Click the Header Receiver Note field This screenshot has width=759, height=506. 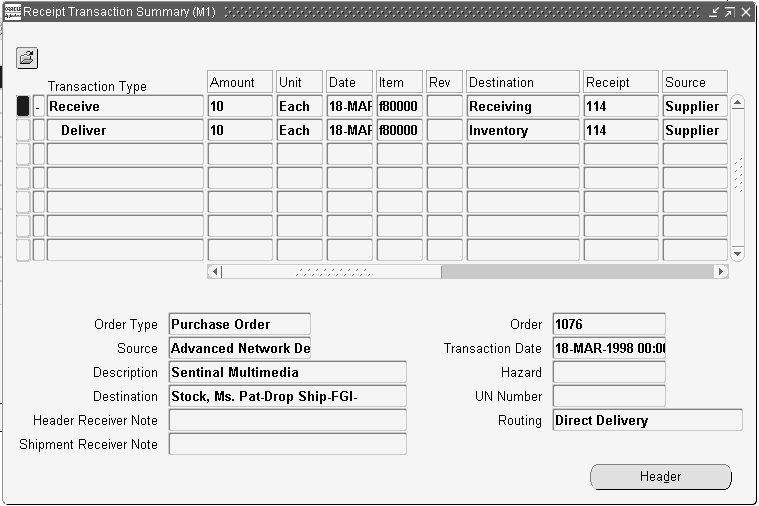288,420
